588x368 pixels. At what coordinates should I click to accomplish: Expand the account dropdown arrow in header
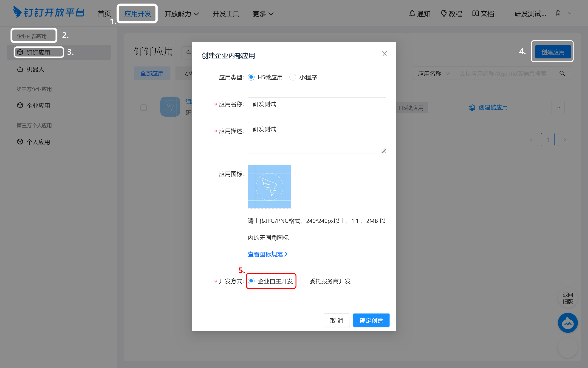pos(570,13)
